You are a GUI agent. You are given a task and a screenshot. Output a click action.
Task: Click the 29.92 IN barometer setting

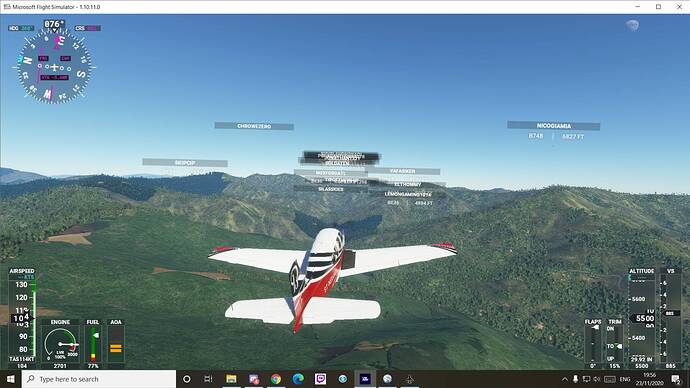pos(642,359)
